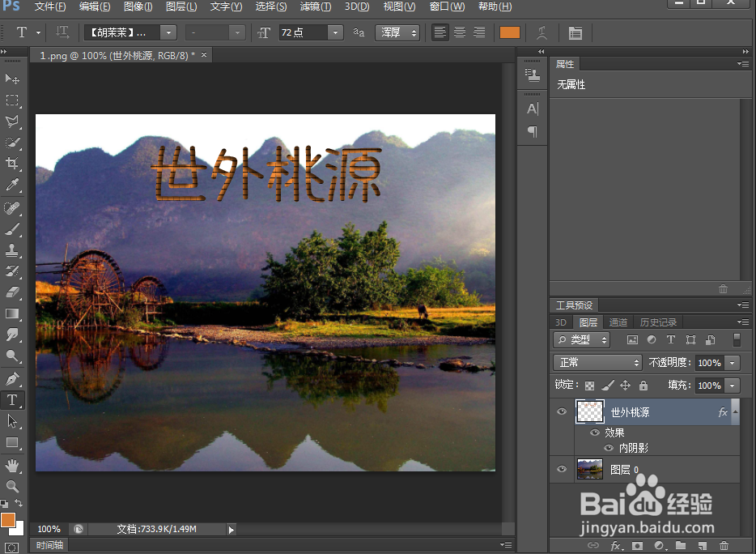Image resolution: width=756 pixels, height=554 pixels.
Task: Open the anti-aliasing 浑厚 dropdown
Action: 397,32
